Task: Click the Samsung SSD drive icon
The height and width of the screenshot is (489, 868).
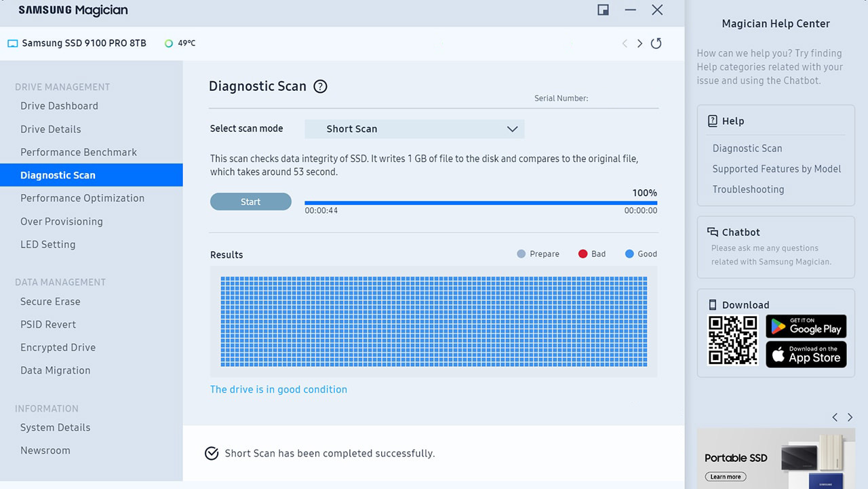Action: tap(12, 43)
